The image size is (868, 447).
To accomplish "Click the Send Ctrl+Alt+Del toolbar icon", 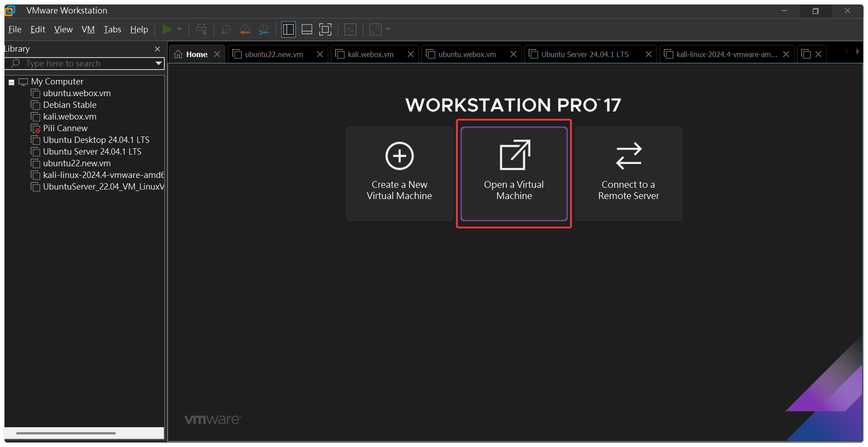I will coord(202,30).
